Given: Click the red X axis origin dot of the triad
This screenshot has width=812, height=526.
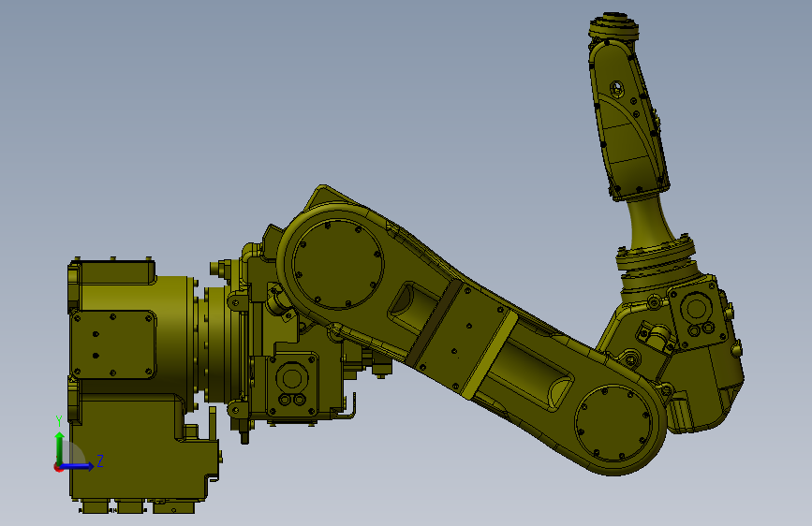Looking at the screenshot, I should pos(58,467).
